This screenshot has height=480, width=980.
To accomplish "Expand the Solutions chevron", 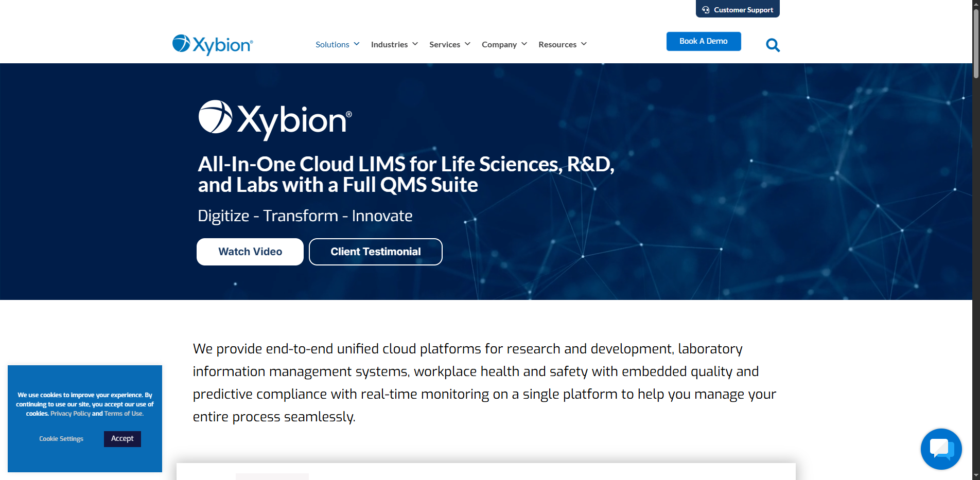I will pos(357,44).
